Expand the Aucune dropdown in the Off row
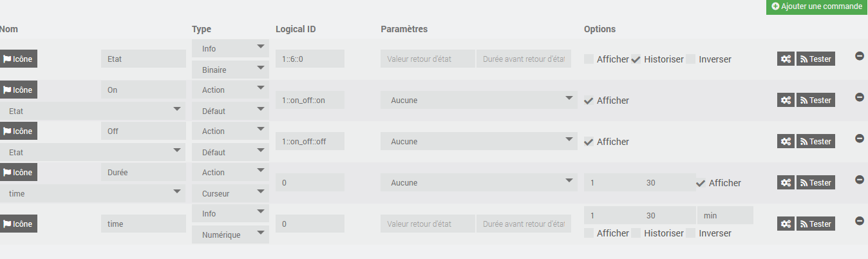Viewport: 868px width, 259px height. click(479, 141)
